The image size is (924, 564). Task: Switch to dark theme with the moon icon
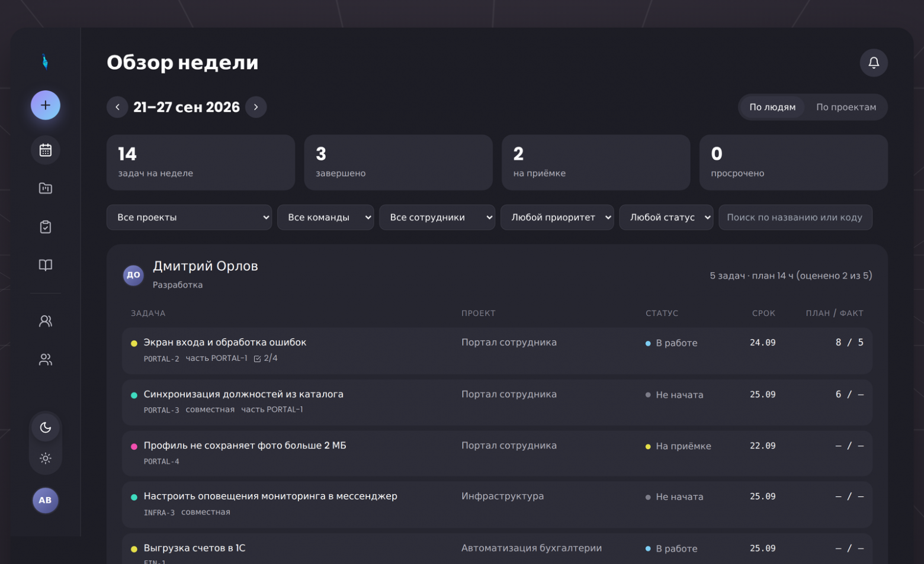coord(46,427)
